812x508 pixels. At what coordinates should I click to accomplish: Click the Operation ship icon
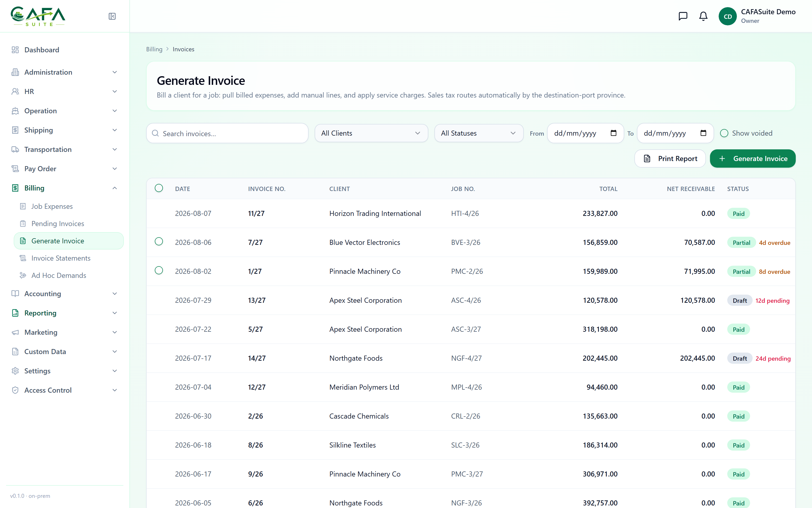click(15, 111)
